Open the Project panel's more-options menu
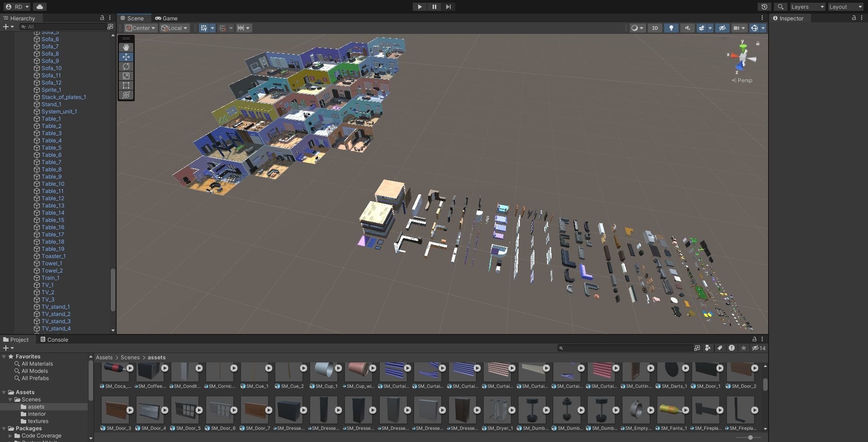This screenshot has width=868, height=442. [x=762, y=339]
